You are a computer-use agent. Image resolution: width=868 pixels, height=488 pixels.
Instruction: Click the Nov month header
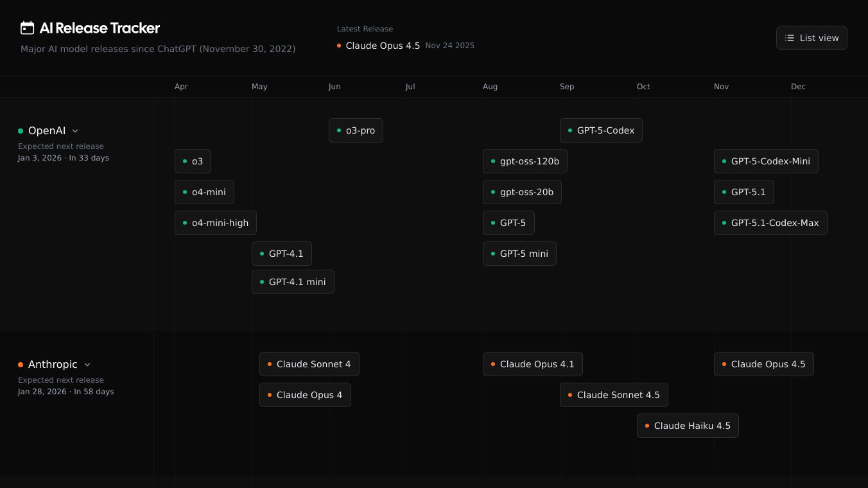click(721, 87)
